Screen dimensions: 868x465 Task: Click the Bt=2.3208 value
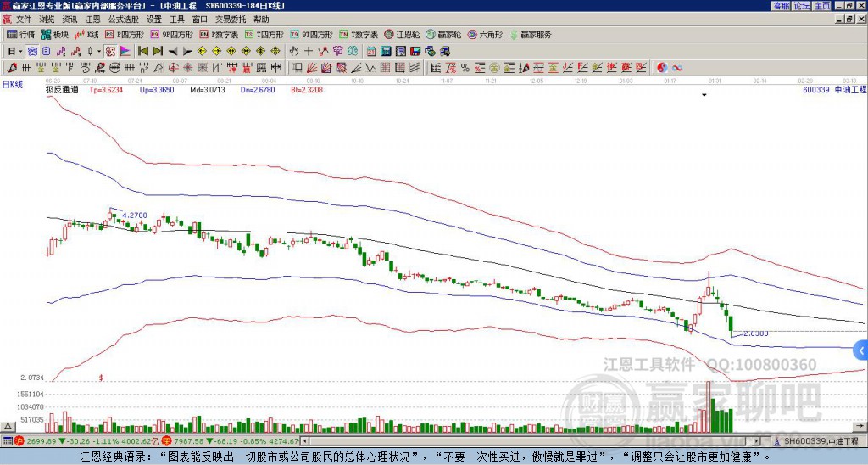tap(307, 90)
